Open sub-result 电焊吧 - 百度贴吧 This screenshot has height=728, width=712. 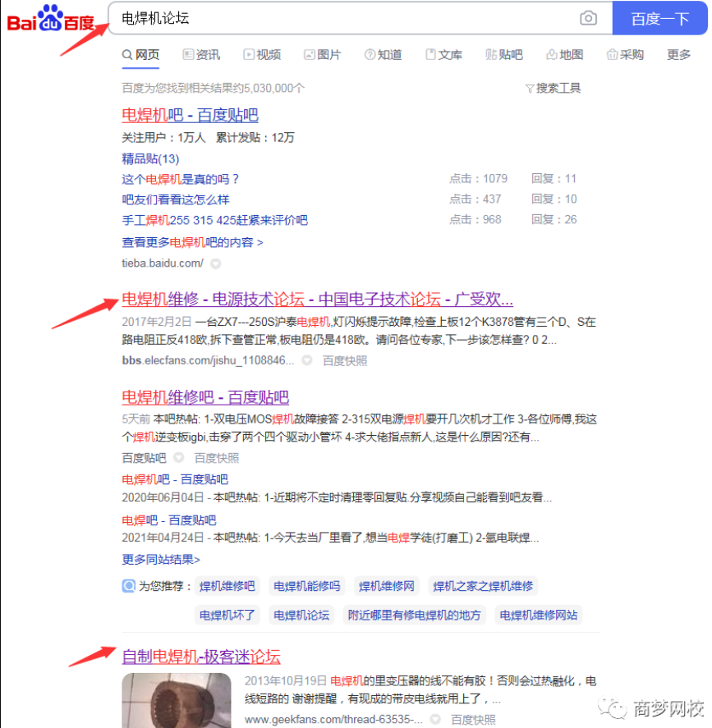click(x=169, y=520)
